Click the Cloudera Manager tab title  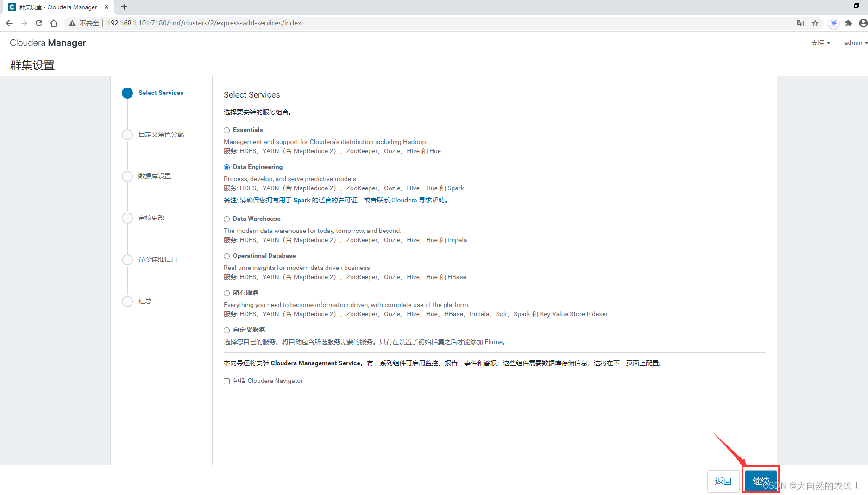tap(58, 7)
